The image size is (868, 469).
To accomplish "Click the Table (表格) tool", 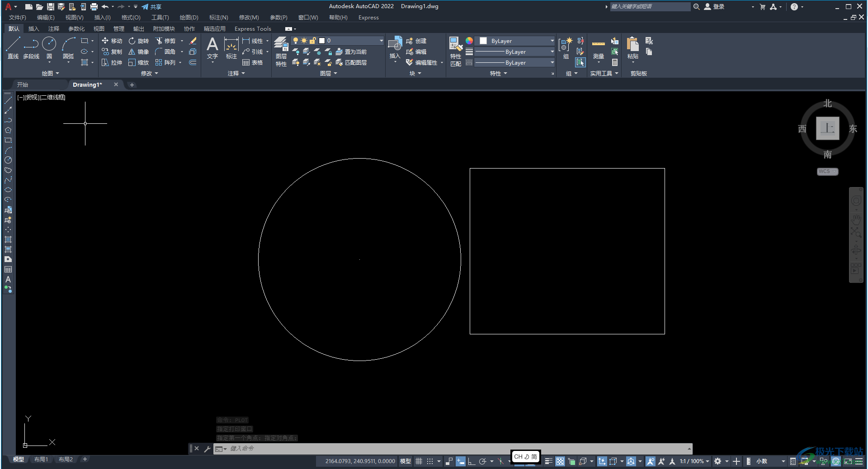I will tap(252, 62).
